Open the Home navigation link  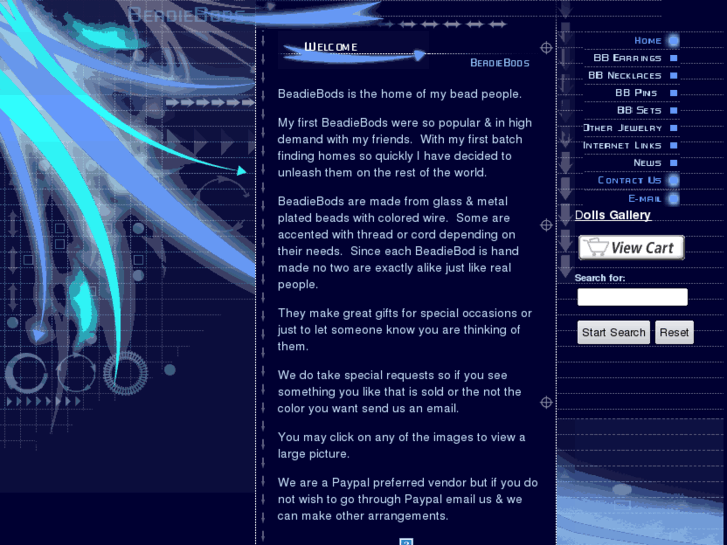pyautogui.click(x=647, y=41)
